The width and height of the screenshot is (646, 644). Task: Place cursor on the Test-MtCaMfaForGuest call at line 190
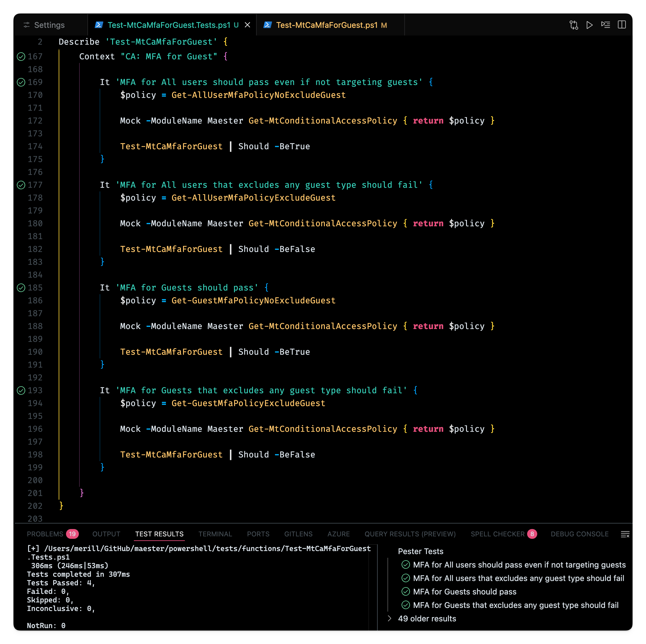click(171, 352)
